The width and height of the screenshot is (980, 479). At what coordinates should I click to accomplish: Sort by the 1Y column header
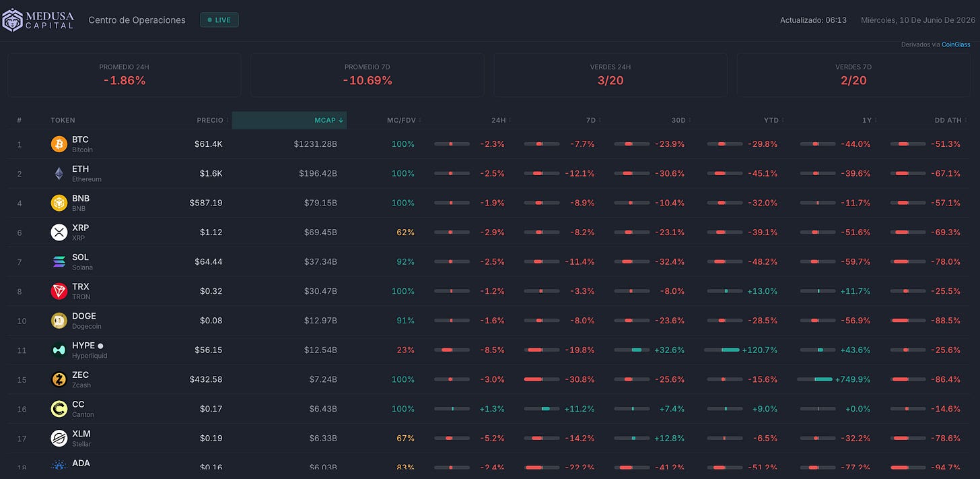click(x=869, y=120)
